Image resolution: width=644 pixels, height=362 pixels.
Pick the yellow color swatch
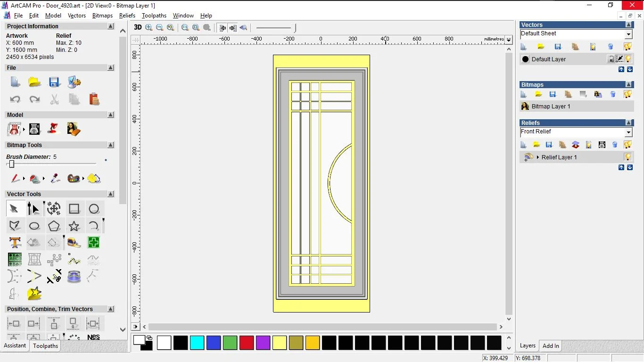[280, 343]
